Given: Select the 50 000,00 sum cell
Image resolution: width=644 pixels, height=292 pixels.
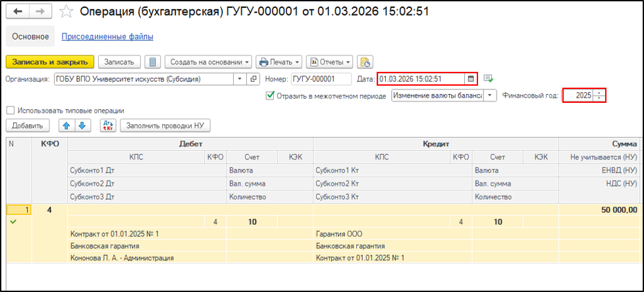Looking at the screenshot, I should (600, 210).
